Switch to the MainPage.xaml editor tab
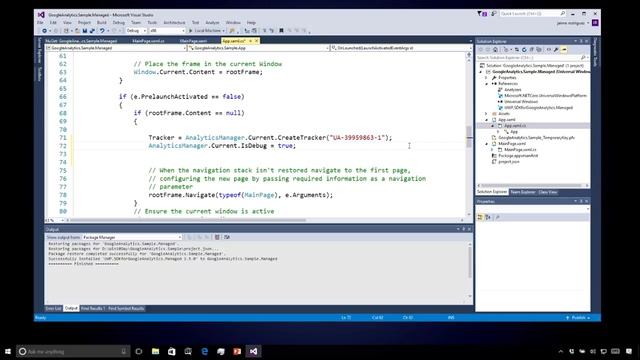 coord(193,41)
